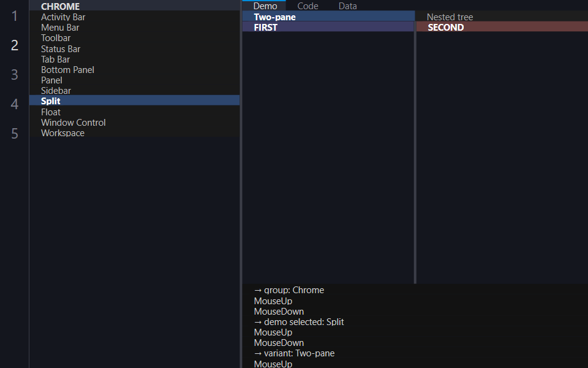Select group number 4 in the left rail

tap(15, 104)
